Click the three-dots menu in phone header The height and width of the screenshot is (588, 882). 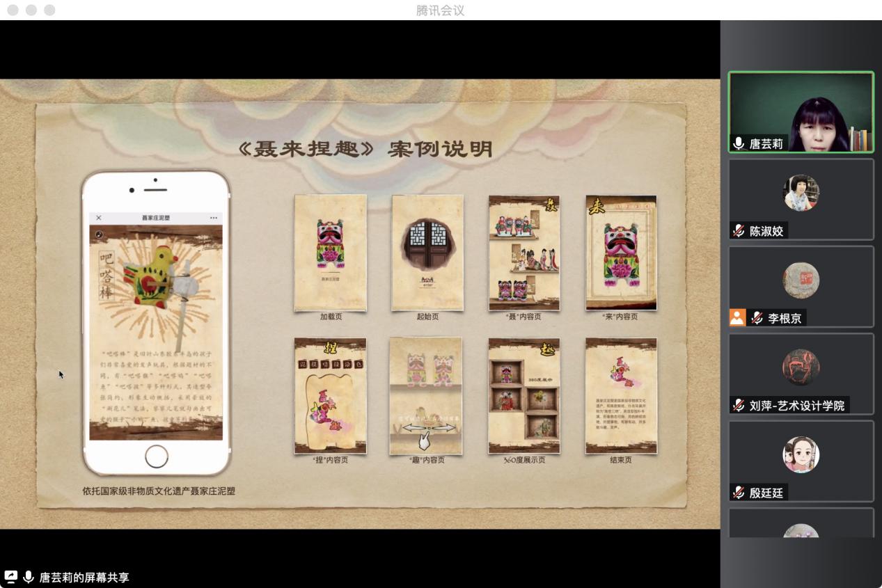click(213, 218)
